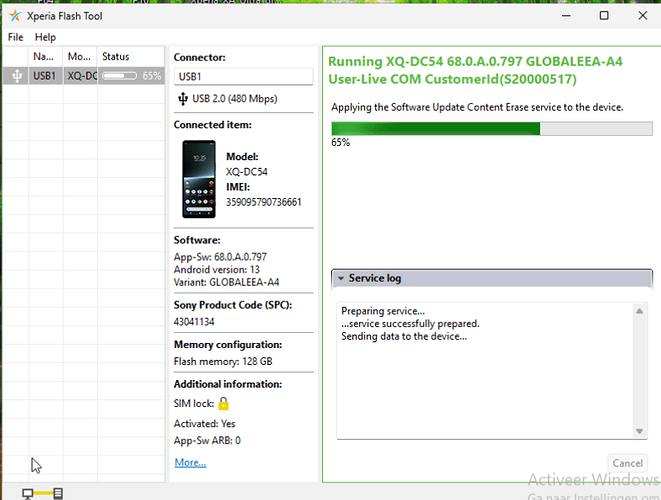Viewport: 661px width, 500px height.
Task: Click the 'Sending data to the device...' log line
Action: coord(404,336)
